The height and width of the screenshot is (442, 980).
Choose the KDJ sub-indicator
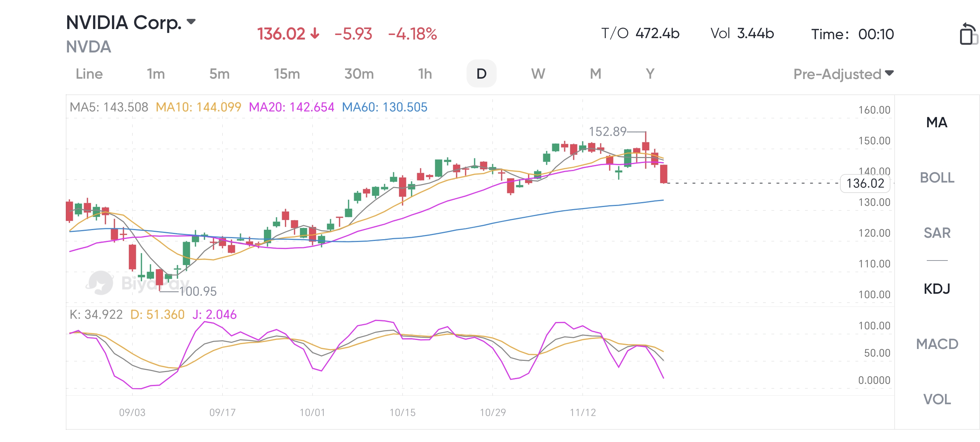click(x=937, y=289)
